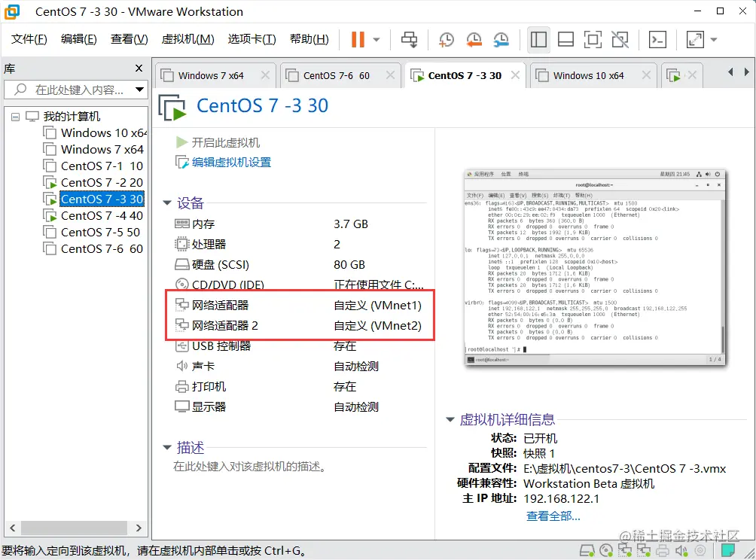
Task: Toggle Unity mode for the VM
Action: [x=620, y=39]
